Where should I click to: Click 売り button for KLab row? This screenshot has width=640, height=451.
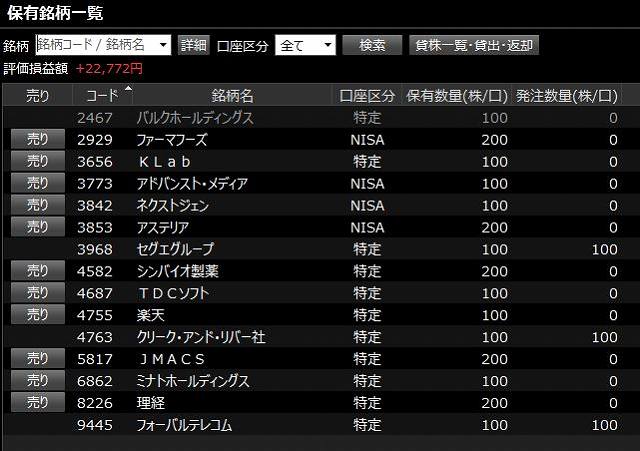[x=38, y=161]
